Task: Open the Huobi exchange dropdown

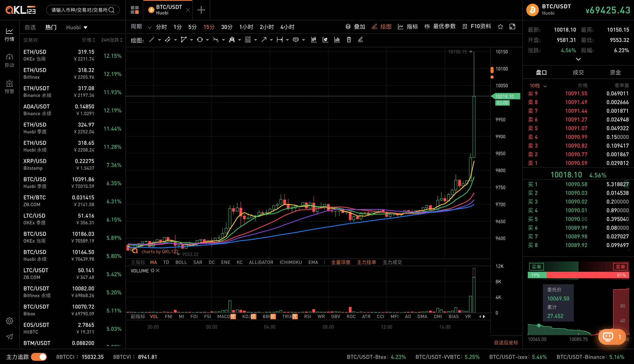Action: (x=77, y=27)
